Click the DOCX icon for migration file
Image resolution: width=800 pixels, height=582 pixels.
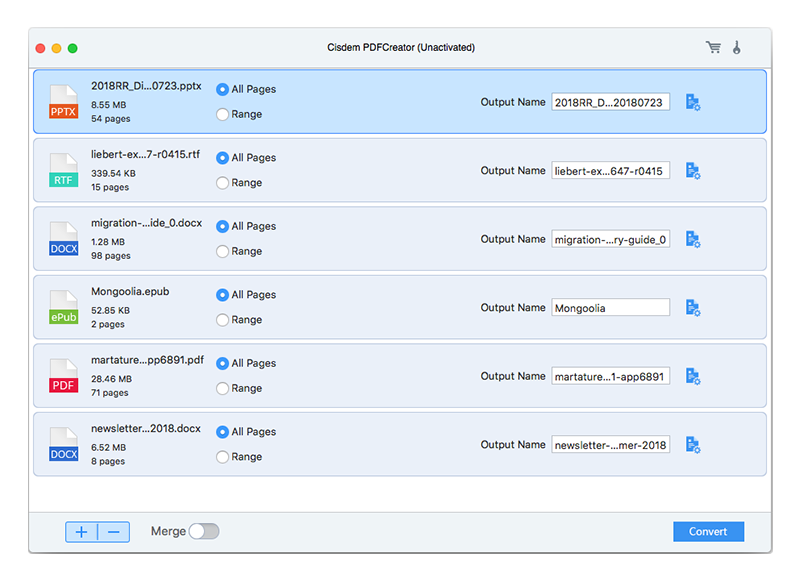[64, 239]
